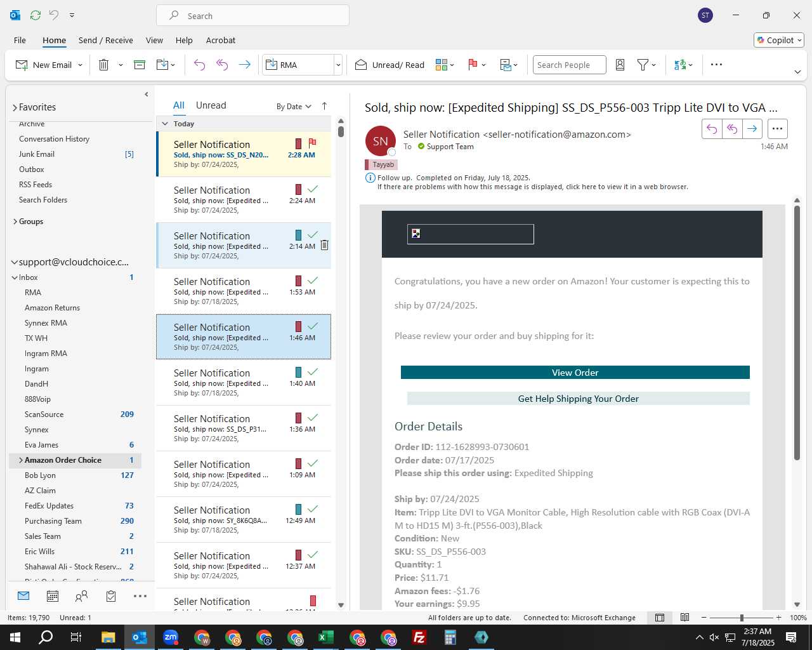Open the View tab
This screenshot has height=650, width=812.
pyautogui.click(x=154, y=40)
